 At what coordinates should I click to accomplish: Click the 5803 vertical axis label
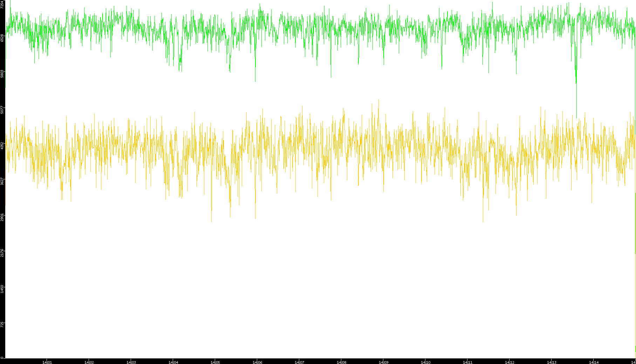pyautogui.click(x=2, y=74)
